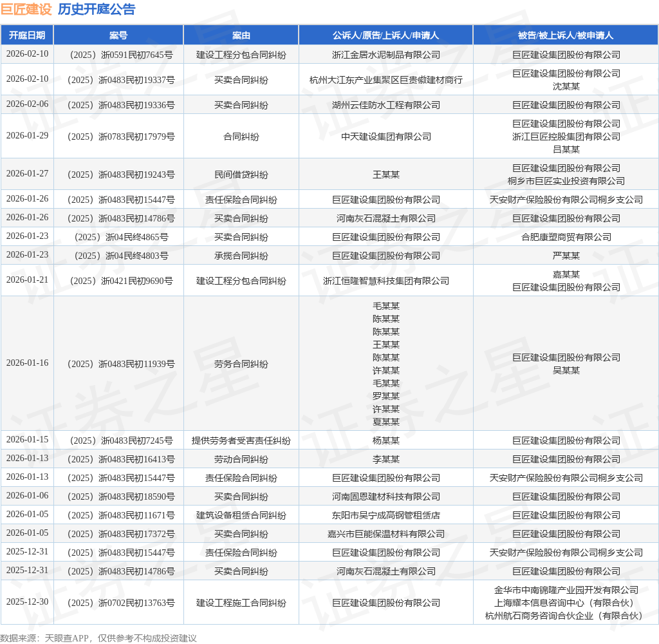Click case number 浙04民终4803号

[121, 256]
